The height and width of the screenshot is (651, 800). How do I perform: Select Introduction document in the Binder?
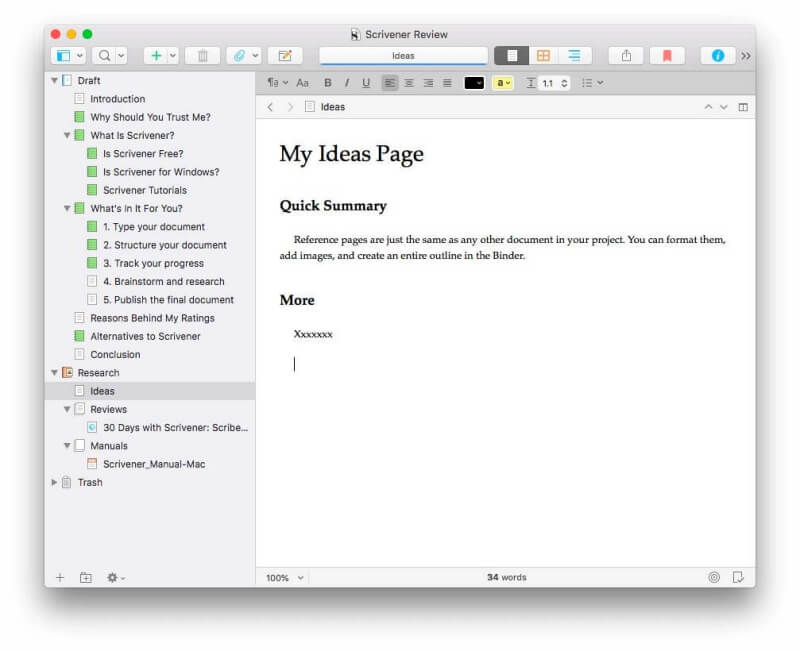(x=117, y=99)
